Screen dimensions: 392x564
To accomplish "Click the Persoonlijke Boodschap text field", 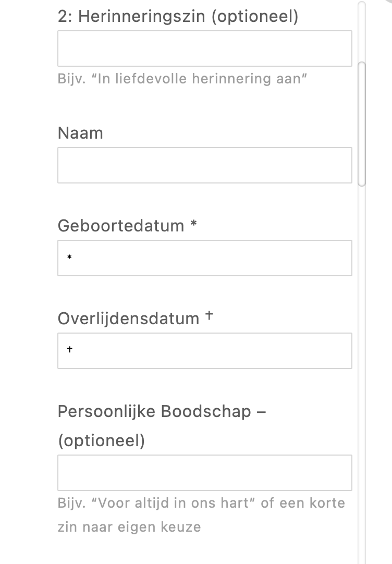I will point(204,473).
